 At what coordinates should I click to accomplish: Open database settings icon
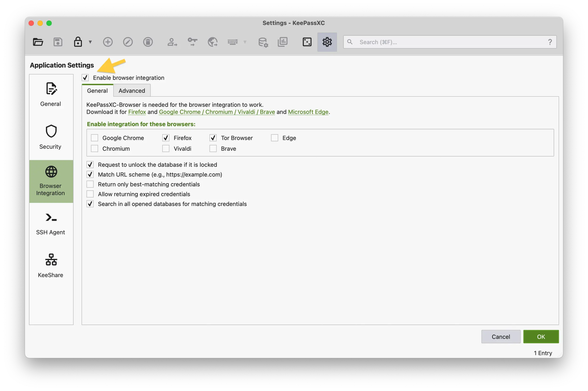click(263, 42)
